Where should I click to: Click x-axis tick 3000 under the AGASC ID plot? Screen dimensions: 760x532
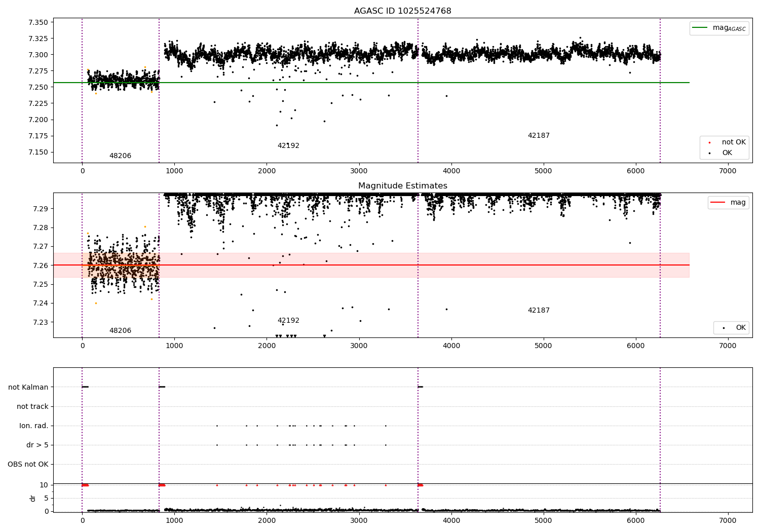coord(359,171)
